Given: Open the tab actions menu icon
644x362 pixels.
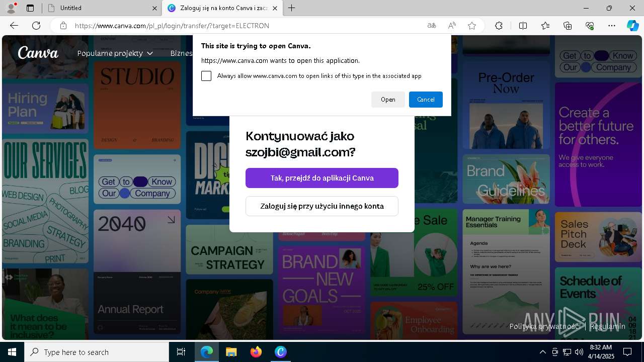Looking at the screenshot, I should pyautogui.click(x=30, y=8).
